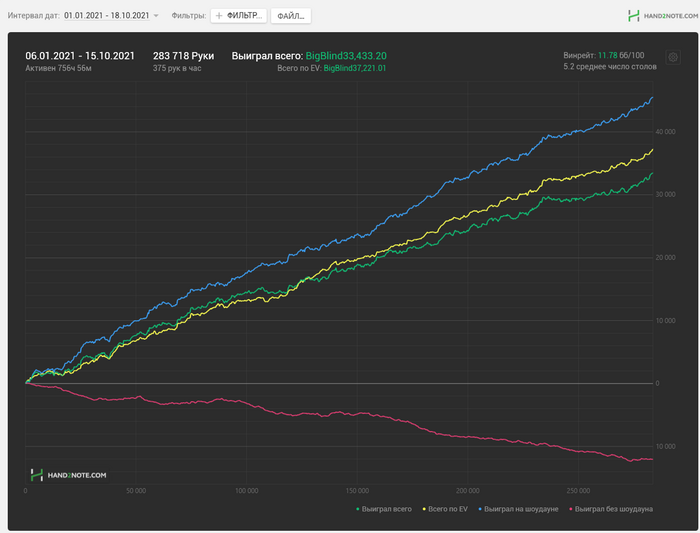700x533 pixels.
Task: Open the ФАЙЛ button
Action: click(291, 16)
